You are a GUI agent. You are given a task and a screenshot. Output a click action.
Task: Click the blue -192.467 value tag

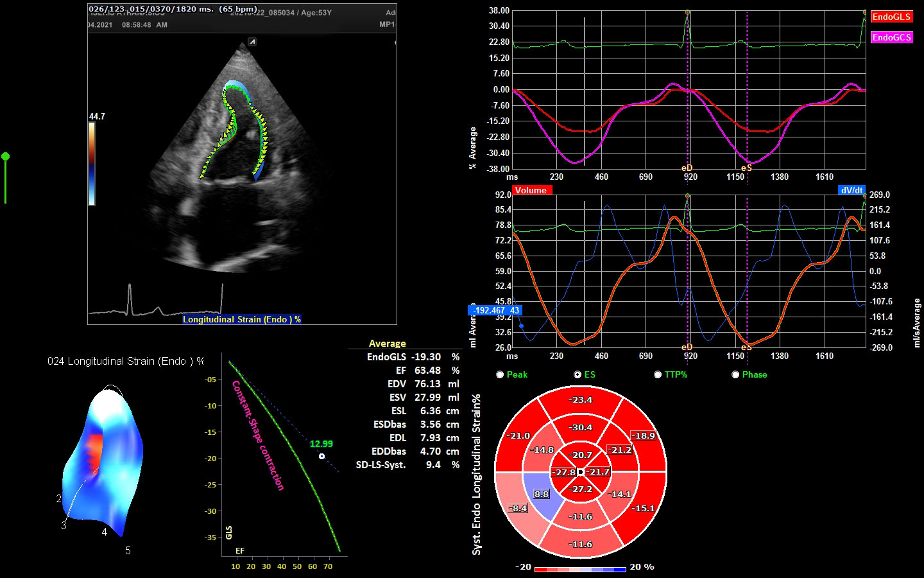[x=496, y=310]
